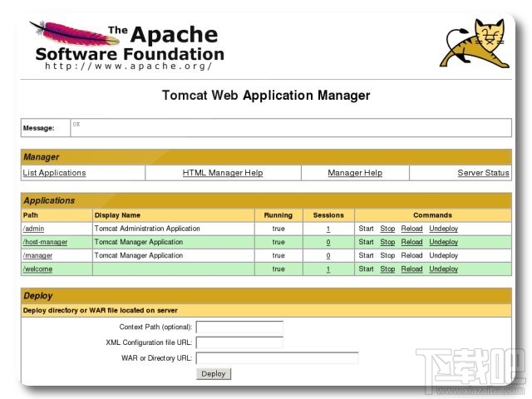The width and height of the screenshot is (532, 399).
Task: Open the /admin application path
Action: pos(33,229)
